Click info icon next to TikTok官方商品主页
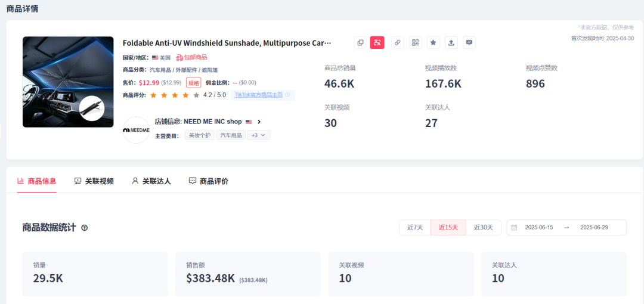 coord(287,95)
